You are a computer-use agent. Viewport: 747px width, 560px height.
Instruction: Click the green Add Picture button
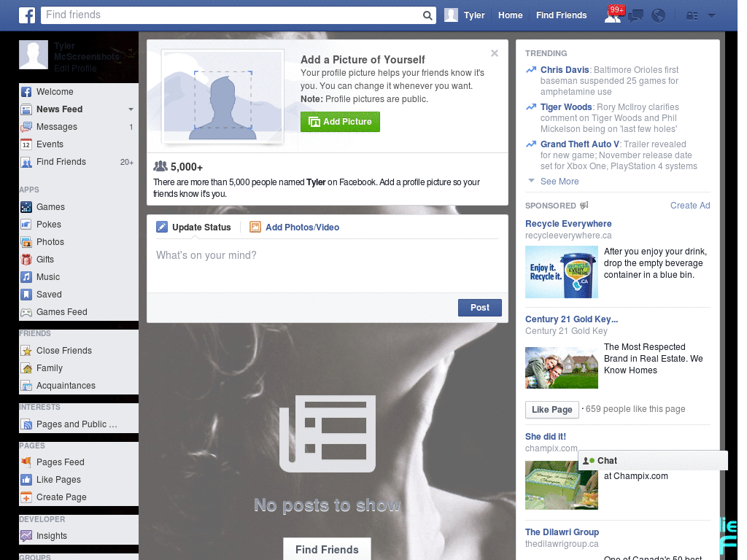tap(340, 122)
